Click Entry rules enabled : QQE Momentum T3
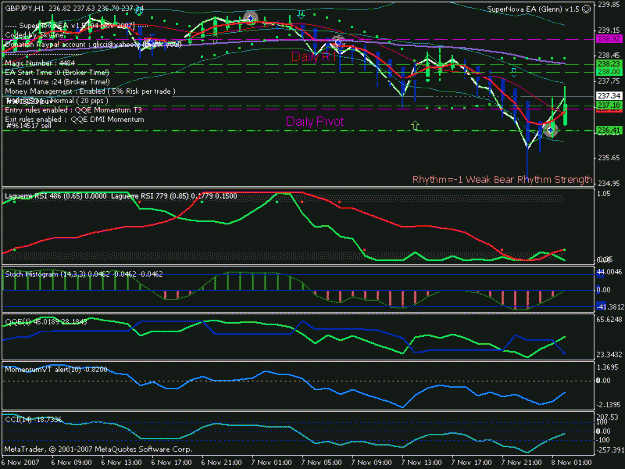 point(73,110)
